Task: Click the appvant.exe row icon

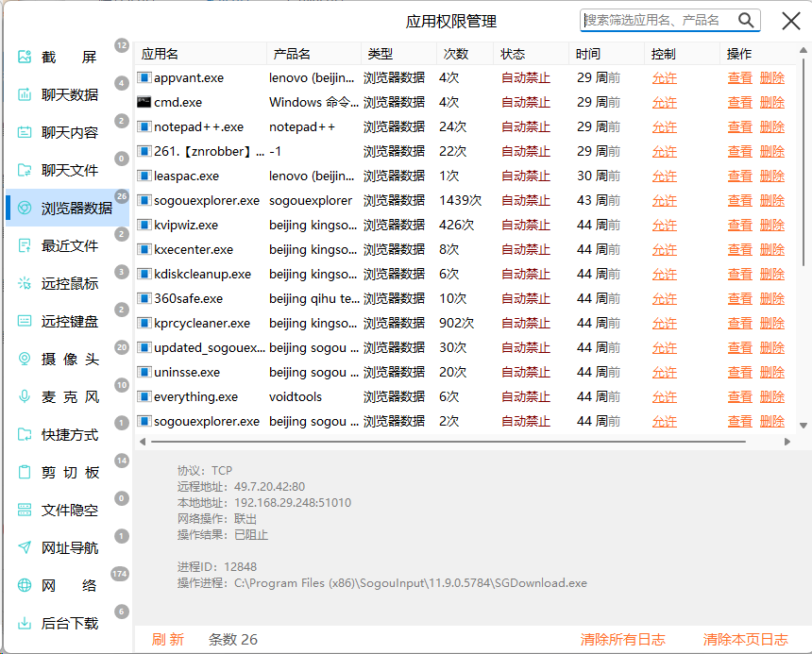Action: click(144, 77)
